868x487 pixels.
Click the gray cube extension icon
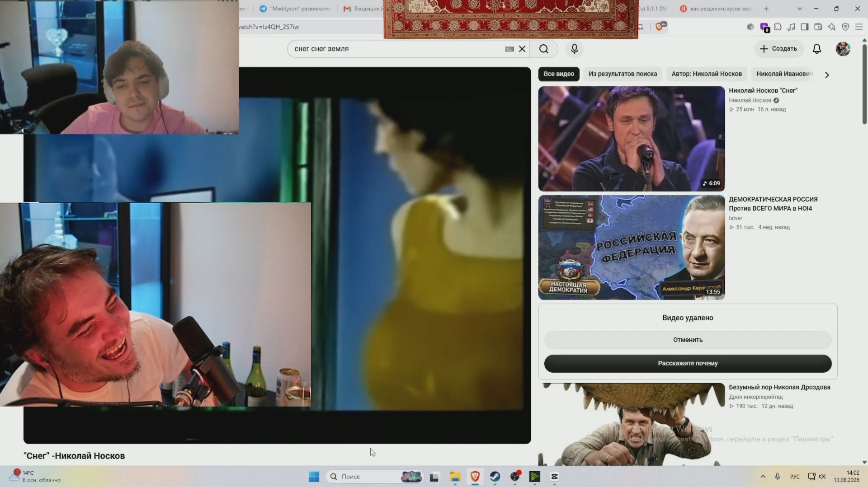(x=750, y=27)
